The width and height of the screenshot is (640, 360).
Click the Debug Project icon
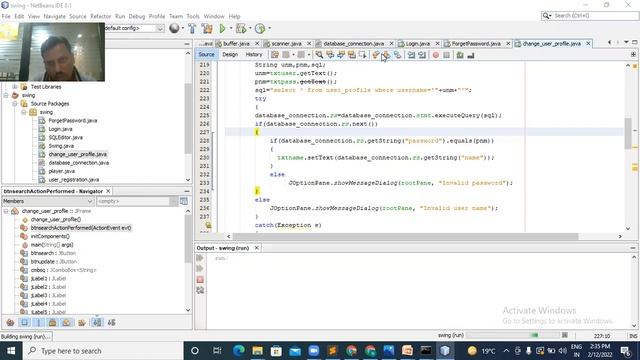(x=241, y=28)
